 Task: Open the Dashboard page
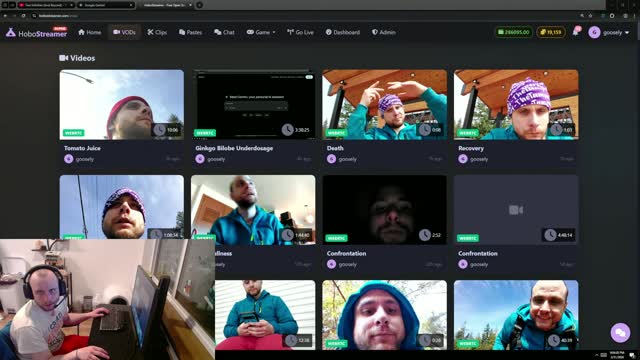click(343, 32)
